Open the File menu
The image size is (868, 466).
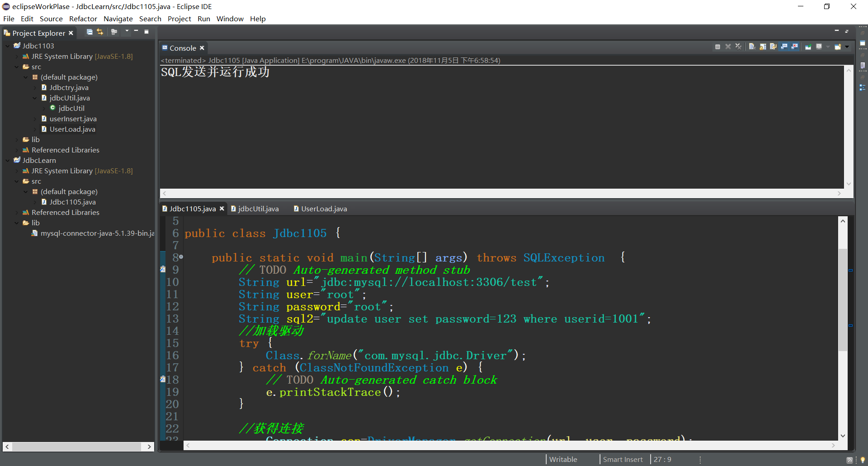click(9, 19)
